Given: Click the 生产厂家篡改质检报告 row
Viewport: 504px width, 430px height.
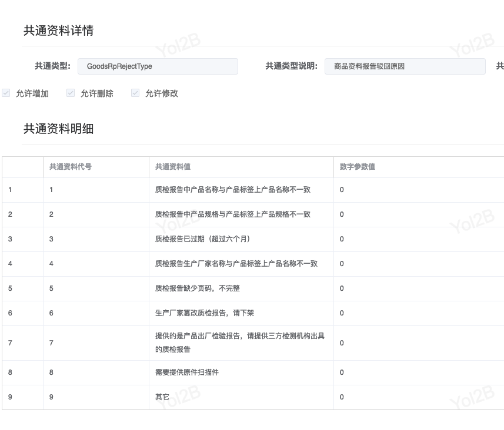Looking at the screenshot, I should pos(205,313).
